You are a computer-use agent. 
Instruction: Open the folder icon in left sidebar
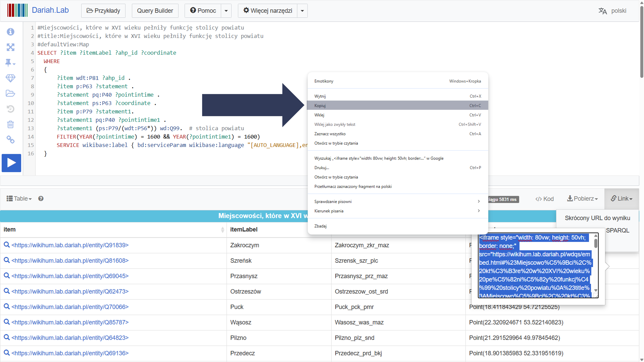coord(11,94)
